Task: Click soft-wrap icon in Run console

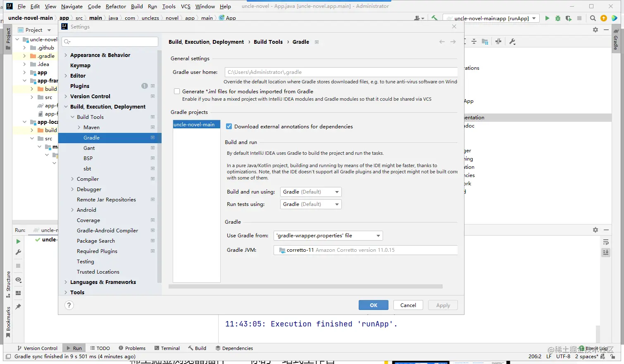Action: coord(606,242)
